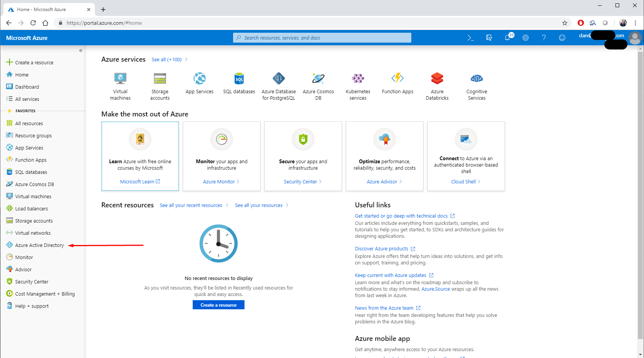The width and height of the screenshot is (644, 358).
Task: Click the browser address bar URL
Action: tap(104, 23)
